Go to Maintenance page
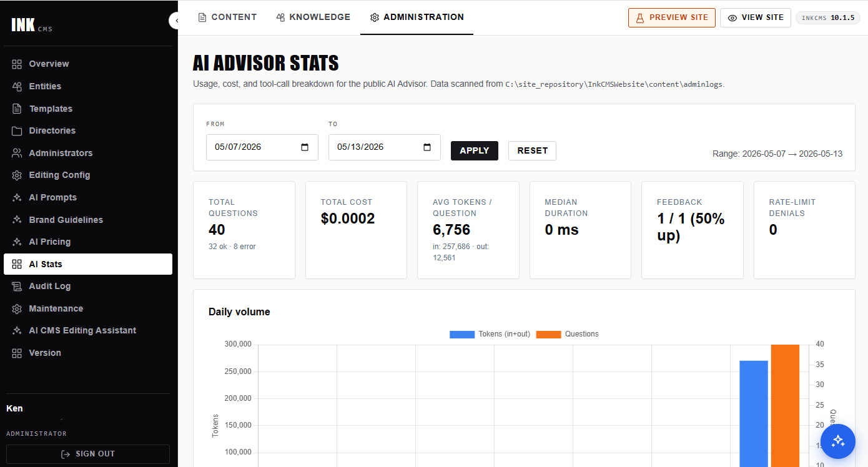 point(88,308)
